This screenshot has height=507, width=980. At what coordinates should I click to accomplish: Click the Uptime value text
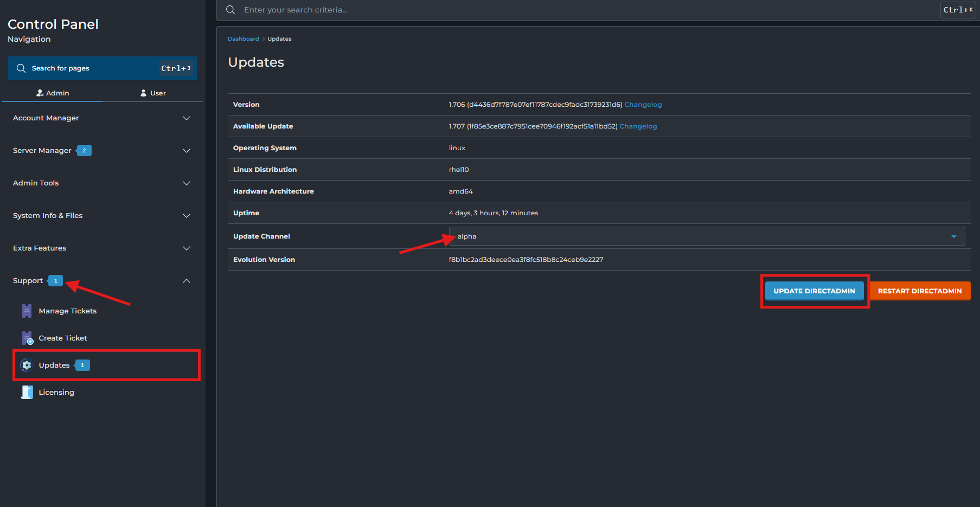click(x=494, y=213)
